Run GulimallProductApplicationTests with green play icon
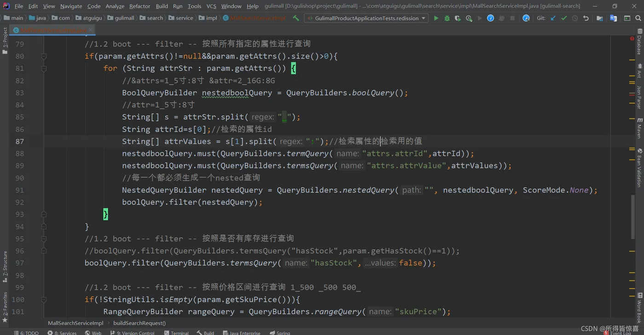The image size is (644, 335). pos(436,18)
